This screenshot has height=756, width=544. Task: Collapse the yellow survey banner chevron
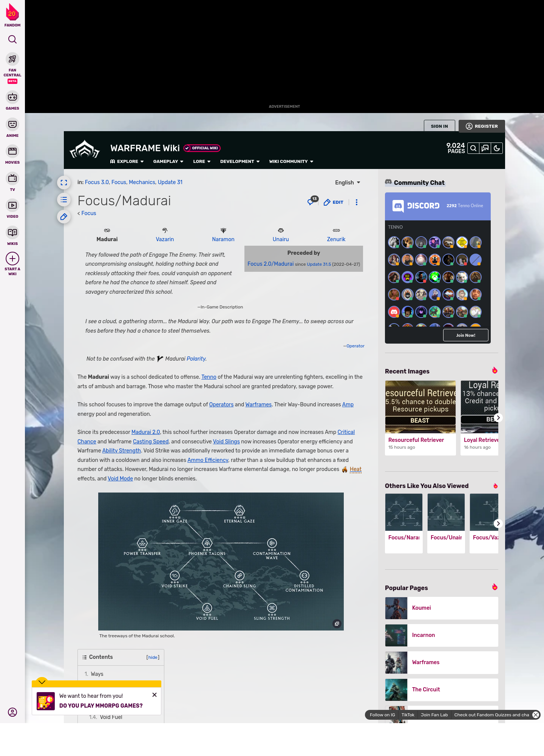coord(42,682)
